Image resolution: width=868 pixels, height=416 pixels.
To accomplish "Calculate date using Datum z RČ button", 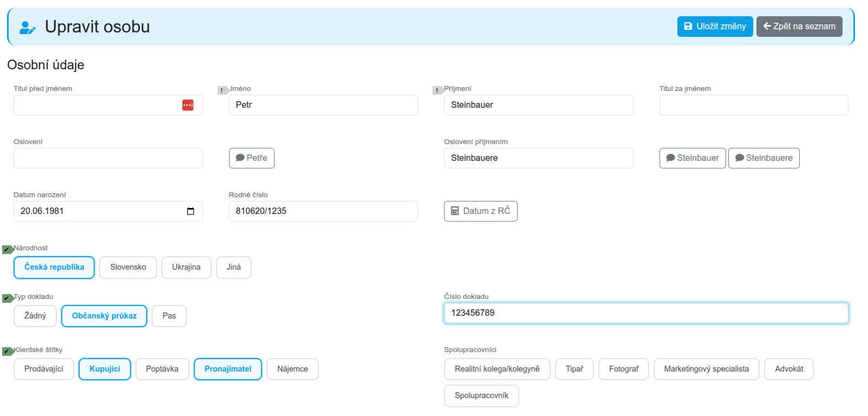I will (480, 211).
